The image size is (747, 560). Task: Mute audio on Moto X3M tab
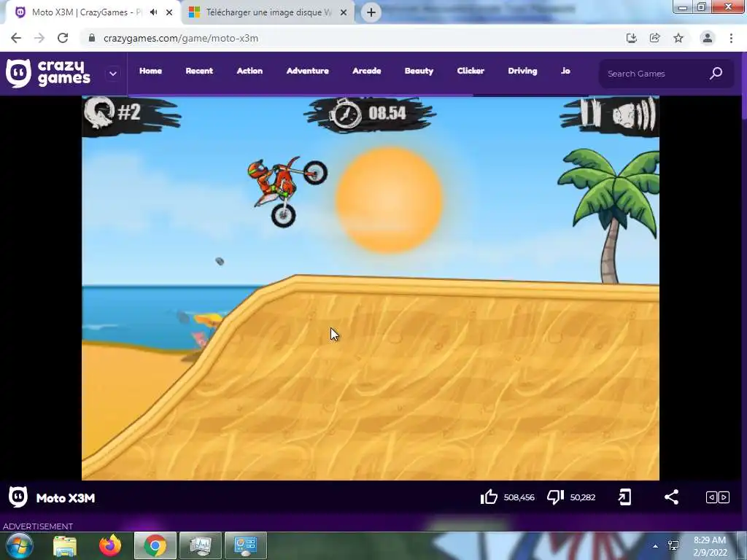click(x=153, y=12)
